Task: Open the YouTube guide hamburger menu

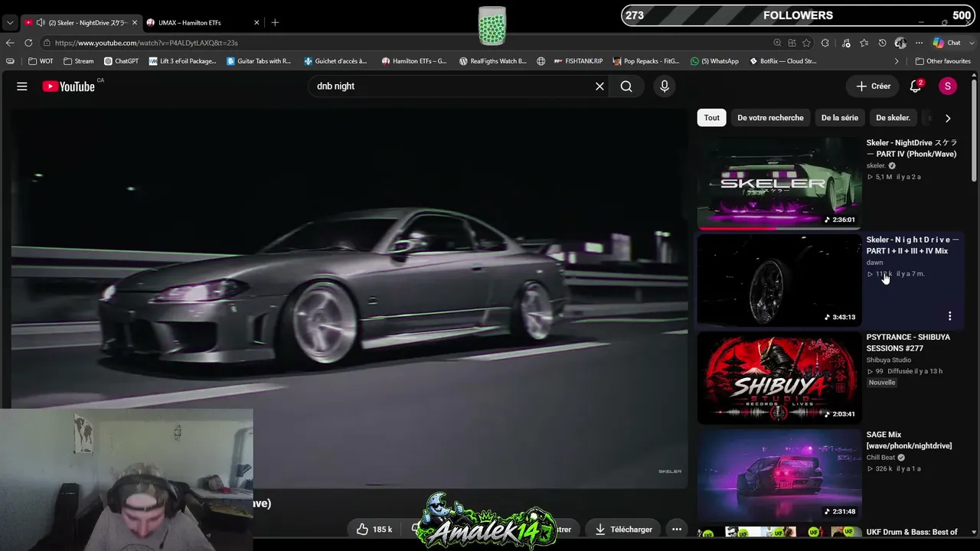Action: (x=22, y=86)
